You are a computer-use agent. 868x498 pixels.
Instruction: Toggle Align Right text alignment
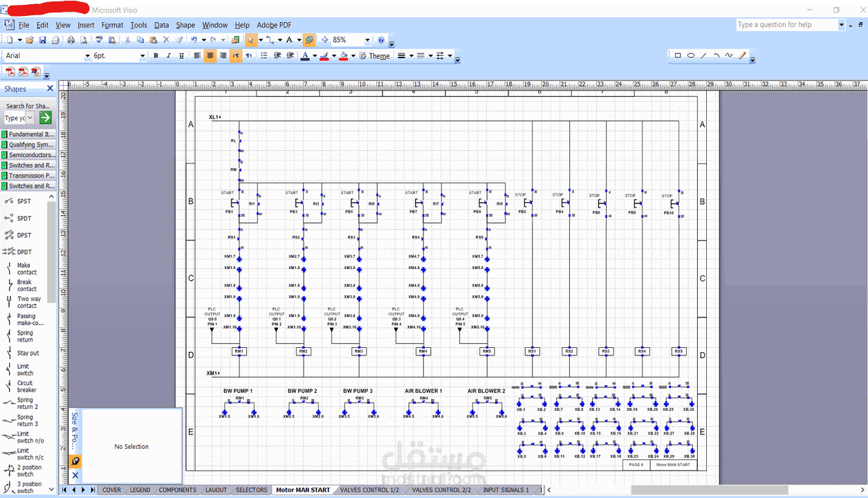point(223,56)
